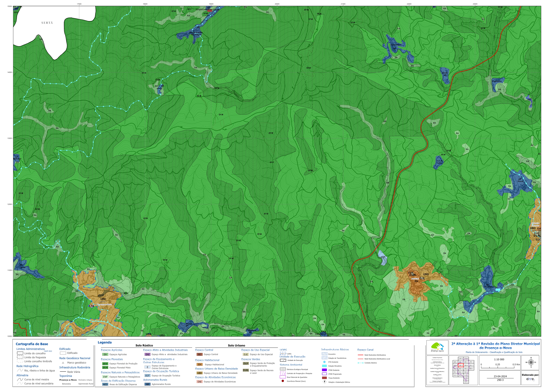The width and height of the screenshot is (555, 392).
Task: Click the Marco geodésico triangle symbol
Action: pos(63,363)
